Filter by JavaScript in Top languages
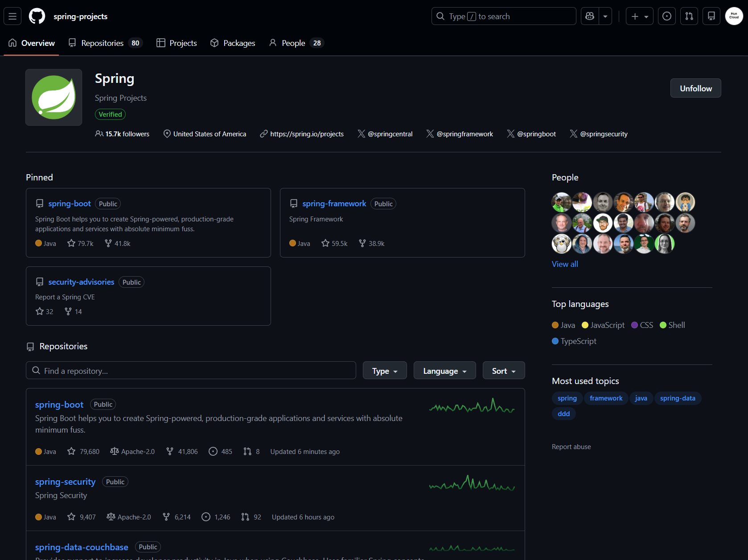The height and width of the screenshot is (560, 748). point(603,325)
